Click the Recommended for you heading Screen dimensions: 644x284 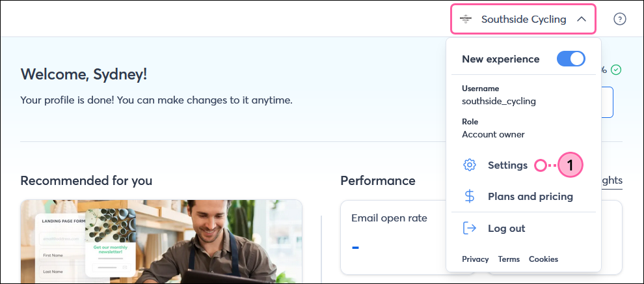tap(87, 180)
